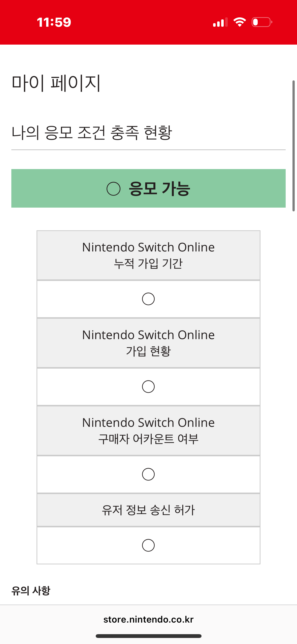Tap the 유저 정보 송신 허가 table header
This screenshot has height=644, width=297.
148,510
